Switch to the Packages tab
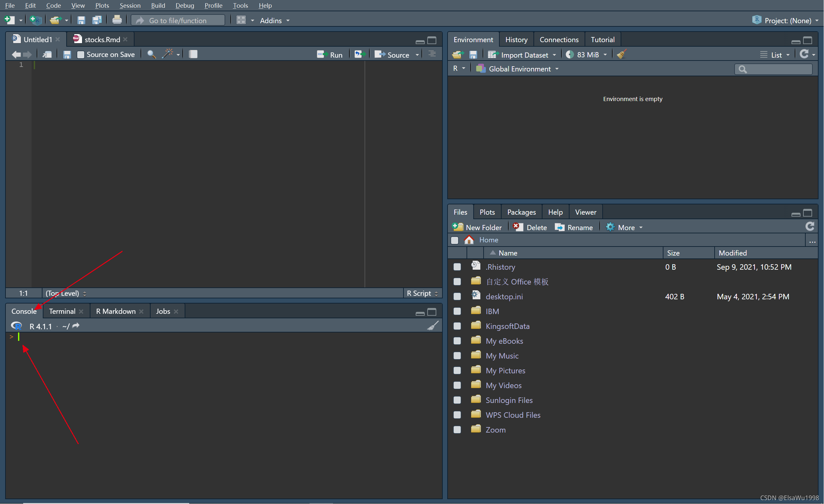The height and width of the screenshot is (504, 824). coord(521,212)
